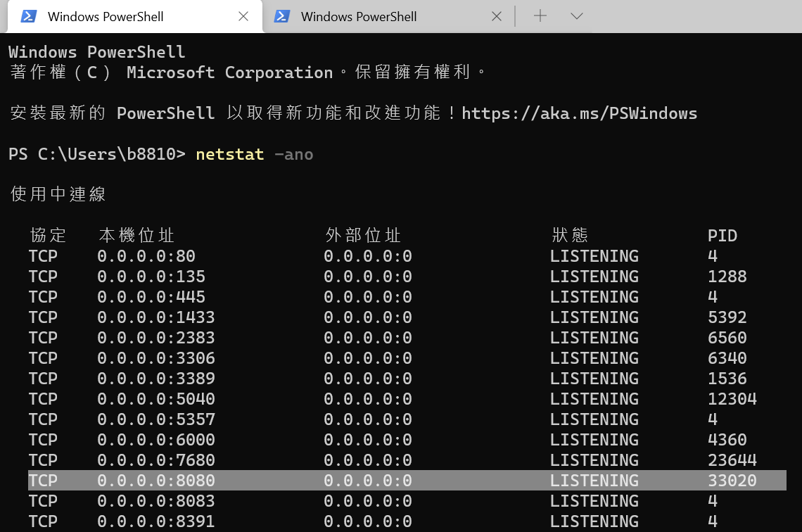Click PID value 6560

pyautogui.click(x=727, y=338)
